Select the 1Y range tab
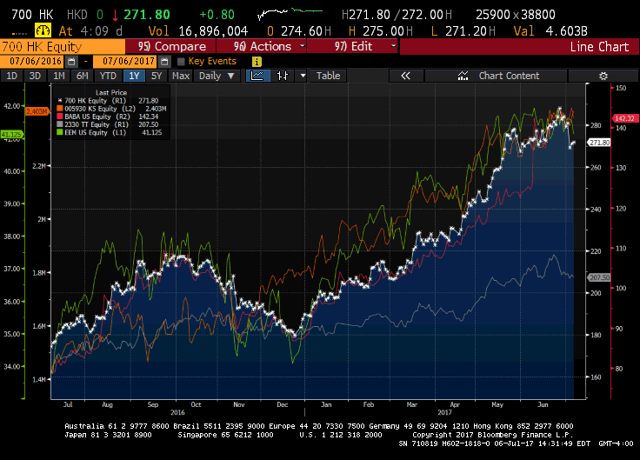 (x=134, y=76)
